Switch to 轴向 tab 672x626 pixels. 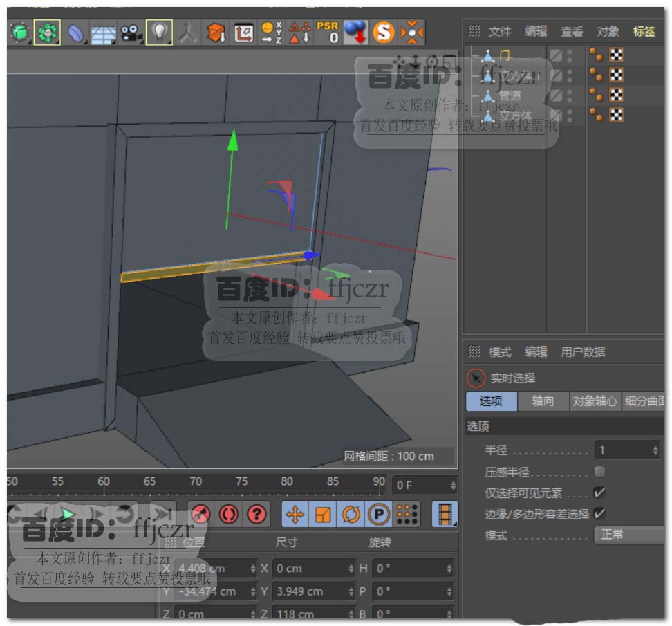click(543, 401)
